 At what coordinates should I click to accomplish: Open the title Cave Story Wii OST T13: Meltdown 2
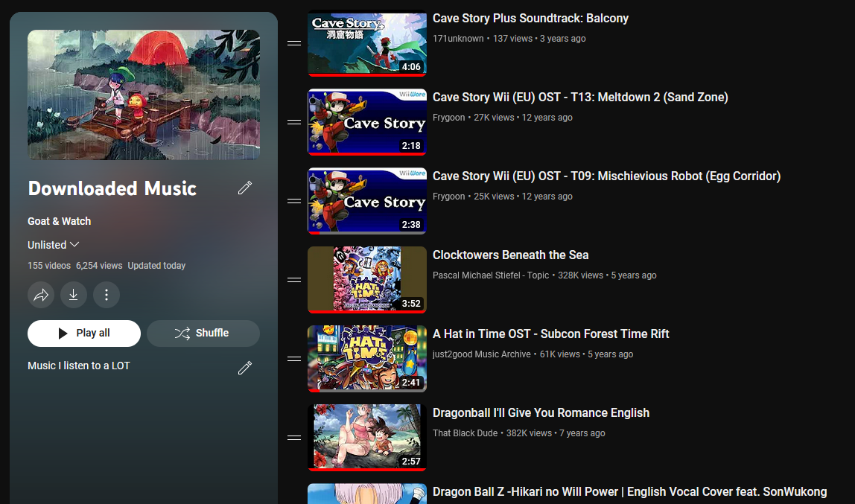(580, 98)
